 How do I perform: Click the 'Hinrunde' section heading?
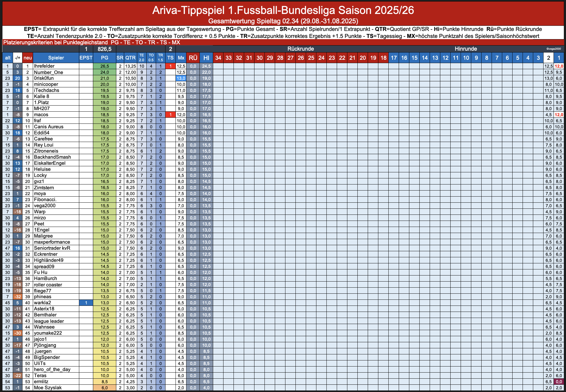pyautogui.click(x=466, y=49)
